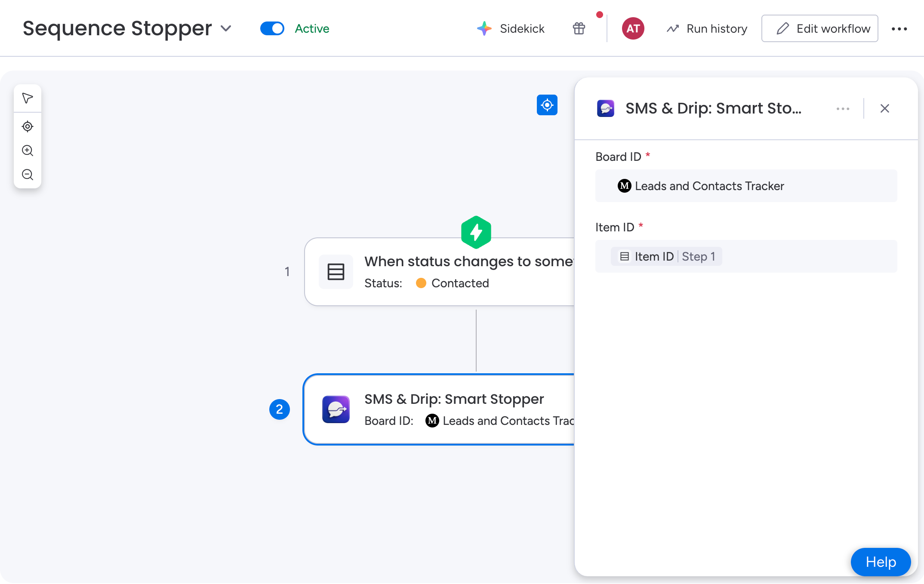The height and width of the screenshot is (584, 924).
Task: Open the Help button
Action: pyautogui.click(x=881, y=562)
